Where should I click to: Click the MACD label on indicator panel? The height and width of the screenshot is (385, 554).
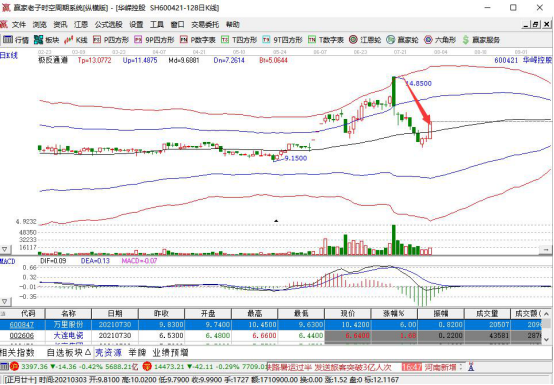click(7, 261)
